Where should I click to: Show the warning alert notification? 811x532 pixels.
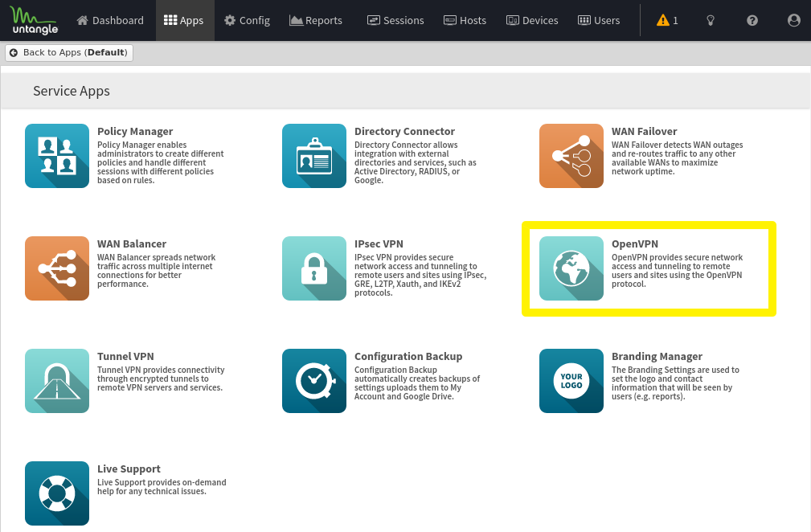(x=667, y=20)
